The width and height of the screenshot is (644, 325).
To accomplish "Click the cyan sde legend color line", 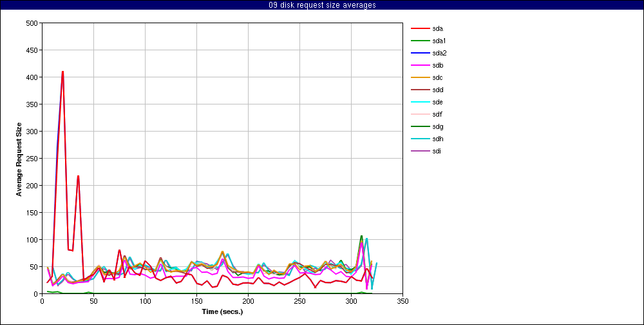I will [x=420, y=102].
